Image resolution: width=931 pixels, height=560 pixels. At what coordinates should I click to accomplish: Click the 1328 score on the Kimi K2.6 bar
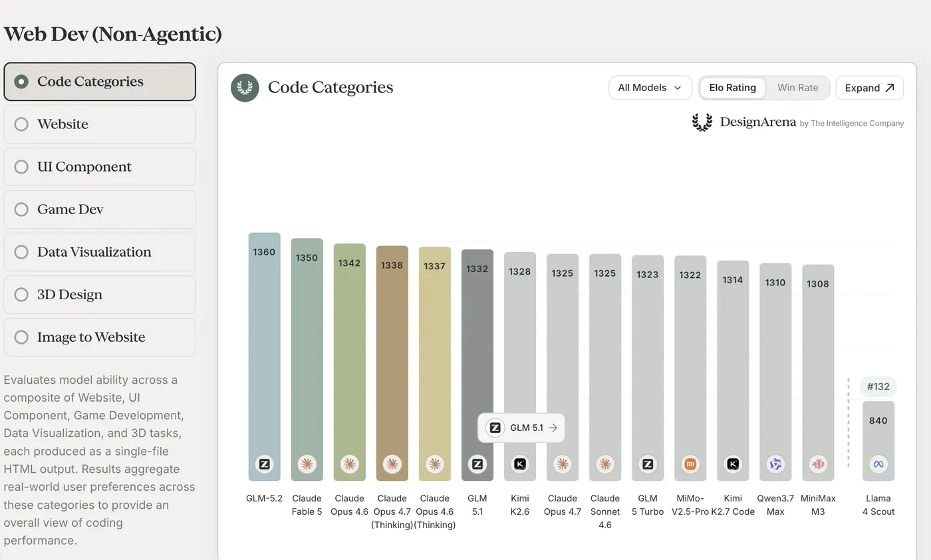pos(519,271)
